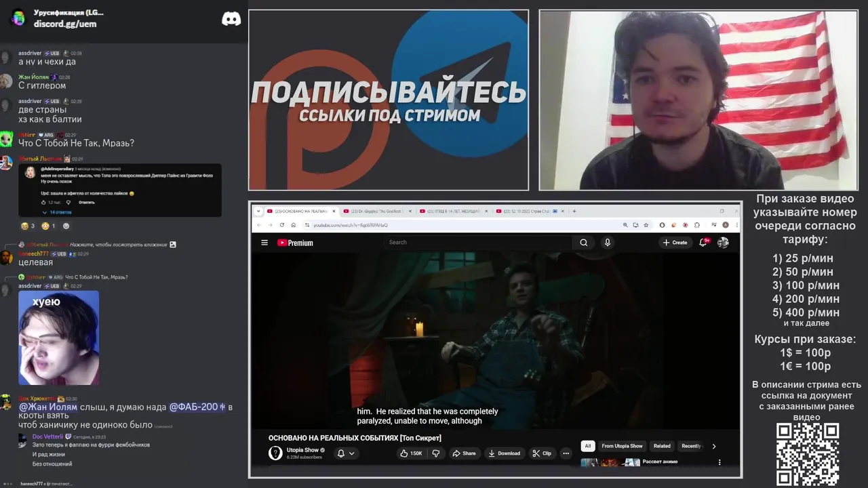Open the browser profile avatar icon
868x488 pixels.
(x=726, y=225)
